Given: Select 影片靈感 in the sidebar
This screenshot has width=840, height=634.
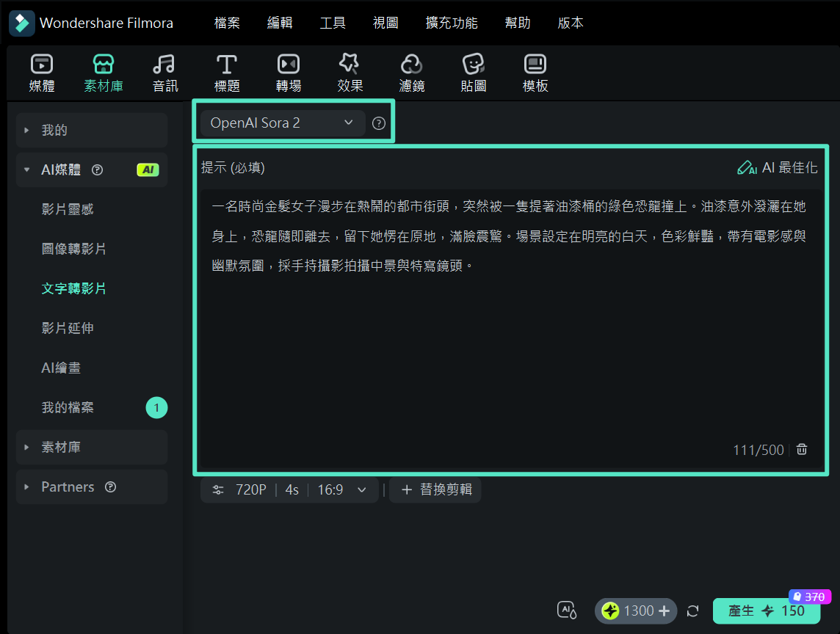Looking at the screenshot, I should [68, 209].
